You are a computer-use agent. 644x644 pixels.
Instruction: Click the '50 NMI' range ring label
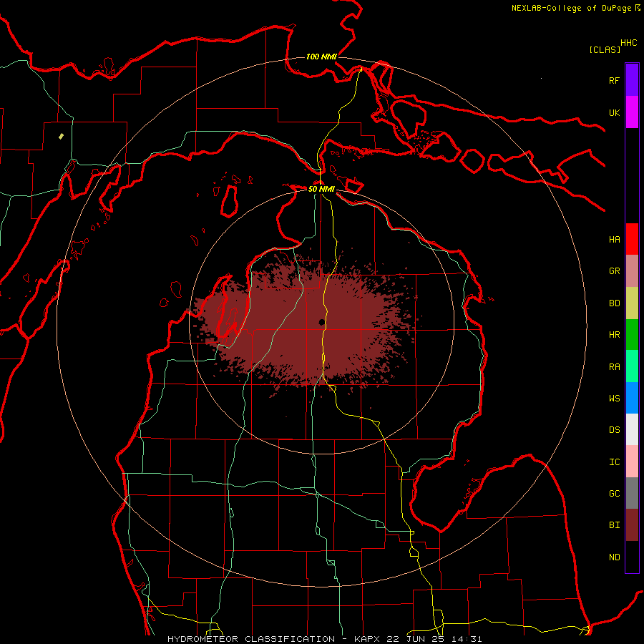(321, 190)
